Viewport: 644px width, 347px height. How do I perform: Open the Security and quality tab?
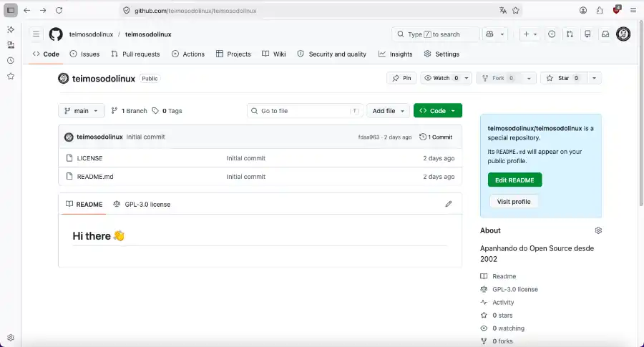click(331, 54)
